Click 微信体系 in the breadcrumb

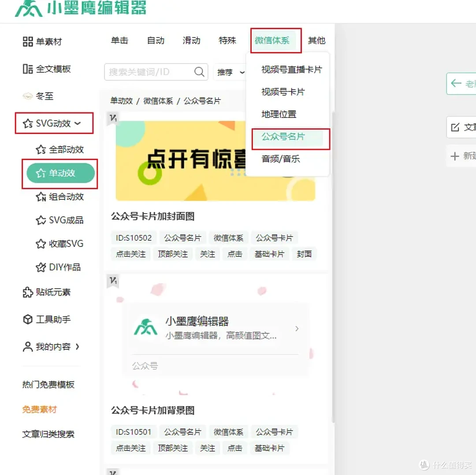158,101
